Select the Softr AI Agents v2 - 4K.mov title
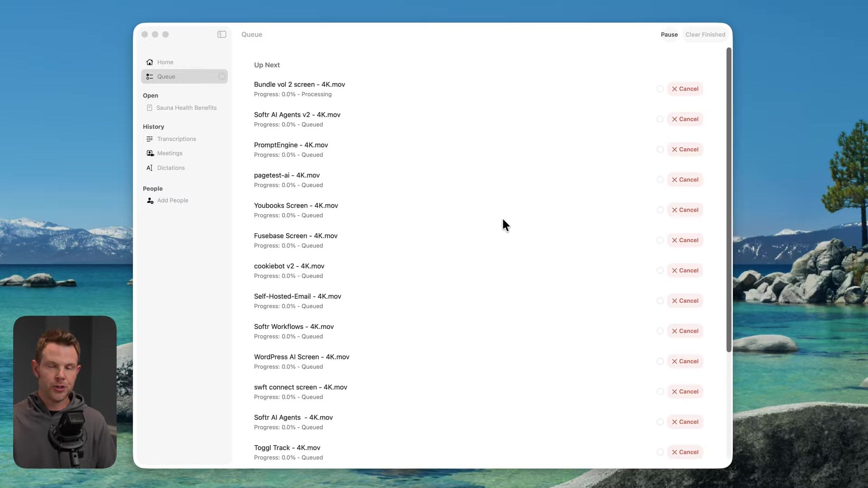This screenshot has height=488, width=868. pos(297,115)
